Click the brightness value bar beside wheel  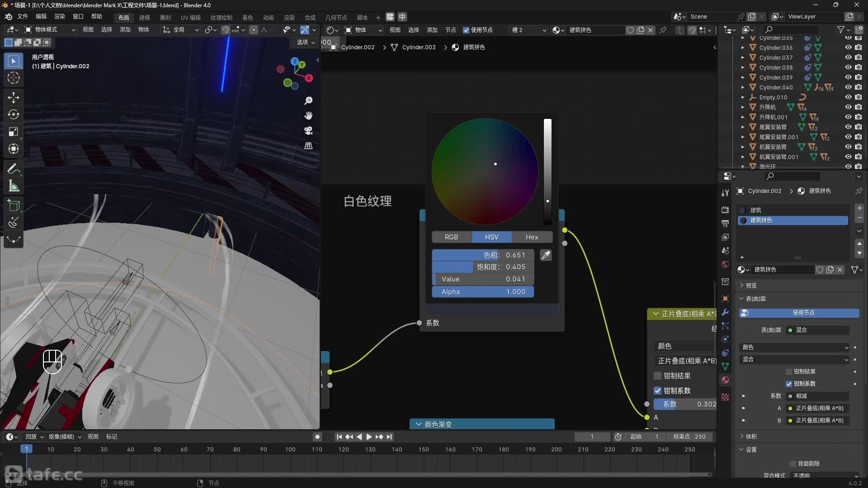(x=547, y=172)
